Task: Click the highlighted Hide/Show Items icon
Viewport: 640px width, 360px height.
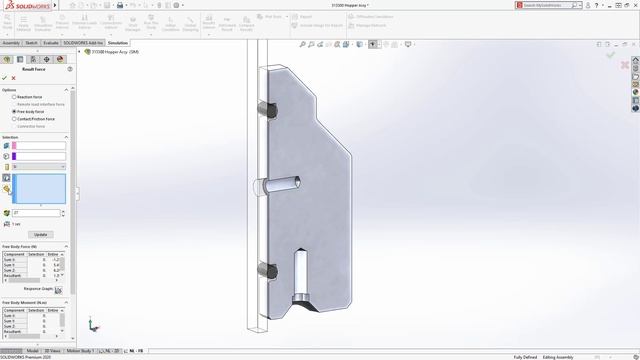Action: pos(373,44)
